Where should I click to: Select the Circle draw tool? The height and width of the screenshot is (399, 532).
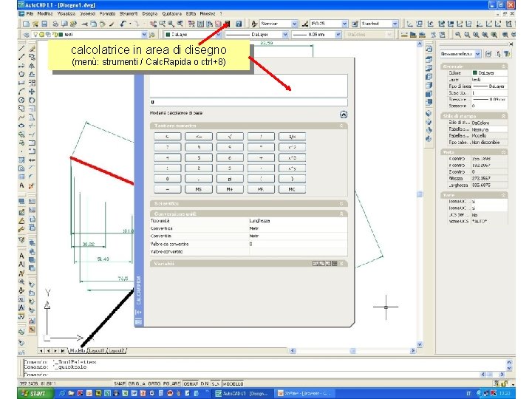(21, 100)
